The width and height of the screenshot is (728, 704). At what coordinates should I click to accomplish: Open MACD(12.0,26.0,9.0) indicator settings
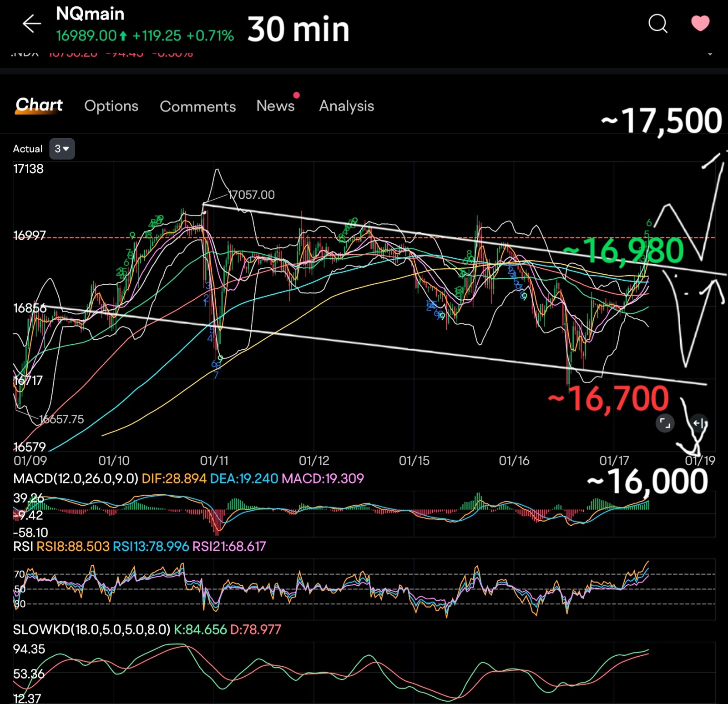coord(76,478)
